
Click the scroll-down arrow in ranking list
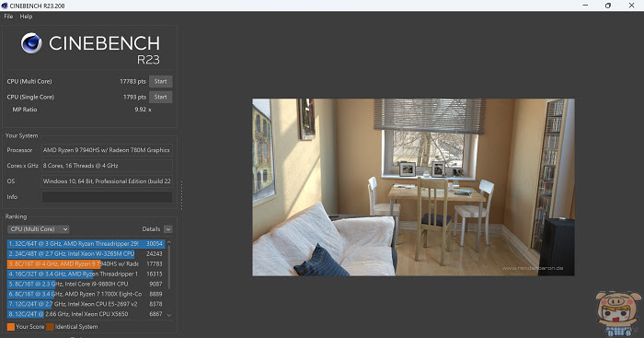point(168,315)
